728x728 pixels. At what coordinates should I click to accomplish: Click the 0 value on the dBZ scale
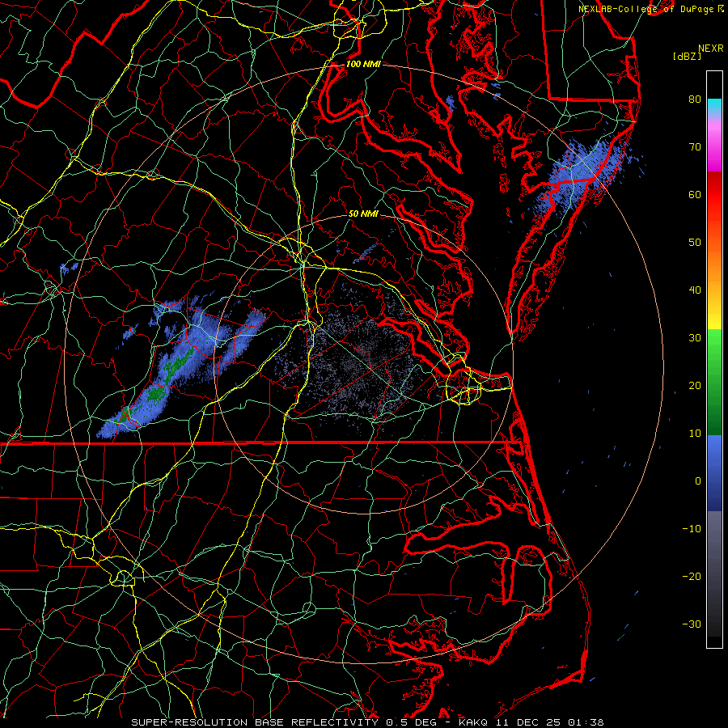tap(698, 481)
